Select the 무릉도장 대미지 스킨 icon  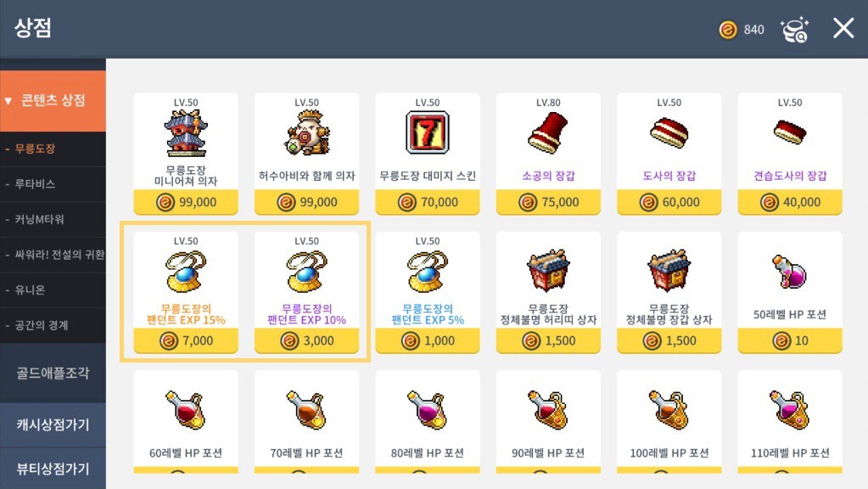point(428,133)
